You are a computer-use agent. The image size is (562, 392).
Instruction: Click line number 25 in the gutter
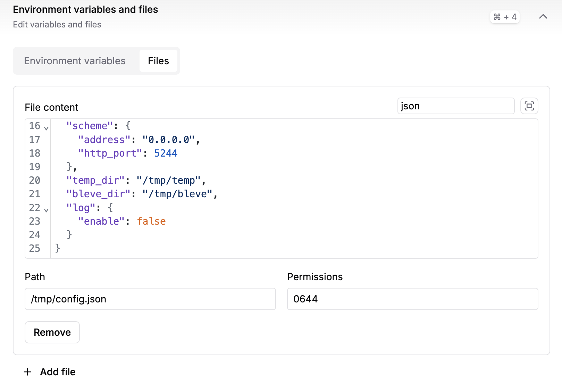[35, 248]
